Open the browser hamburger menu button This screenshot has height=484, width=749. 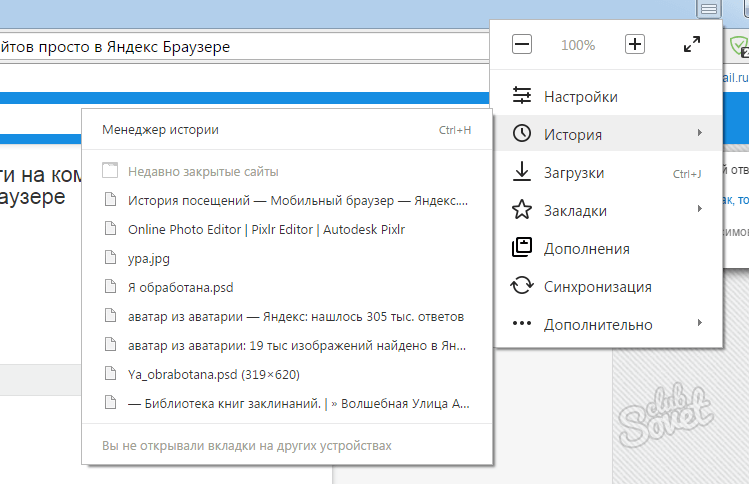coord(708,9)
